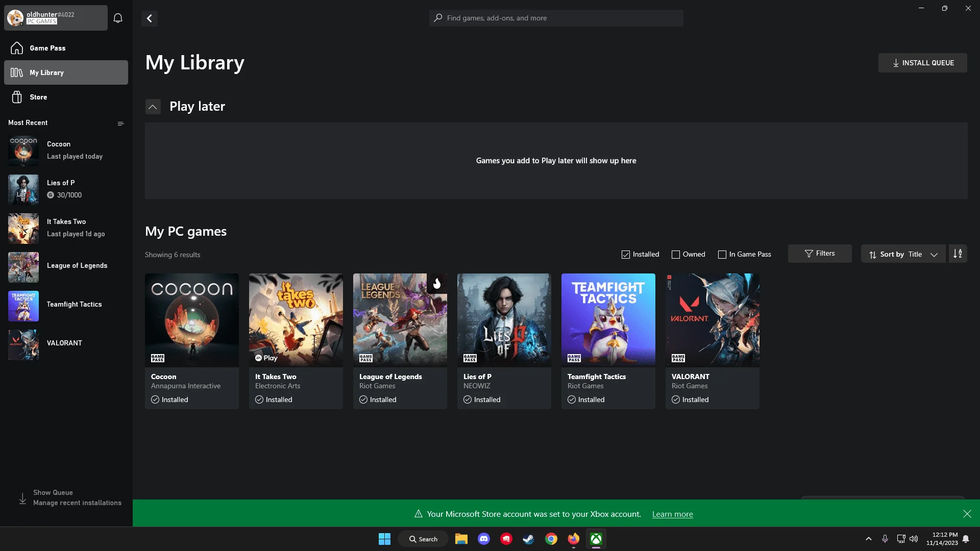Click the taskbar Search box
Viewport: 980px width, 551px height.
tap(423, 539)
